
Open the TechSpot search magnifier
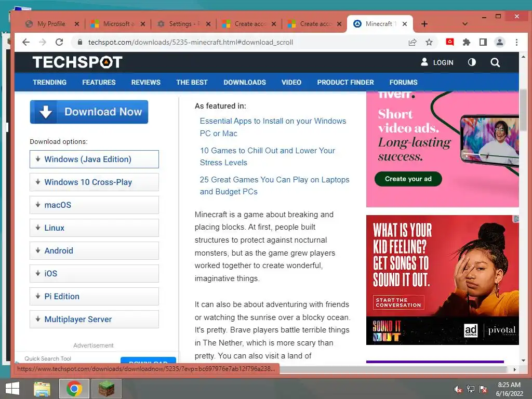pos(495,62)
